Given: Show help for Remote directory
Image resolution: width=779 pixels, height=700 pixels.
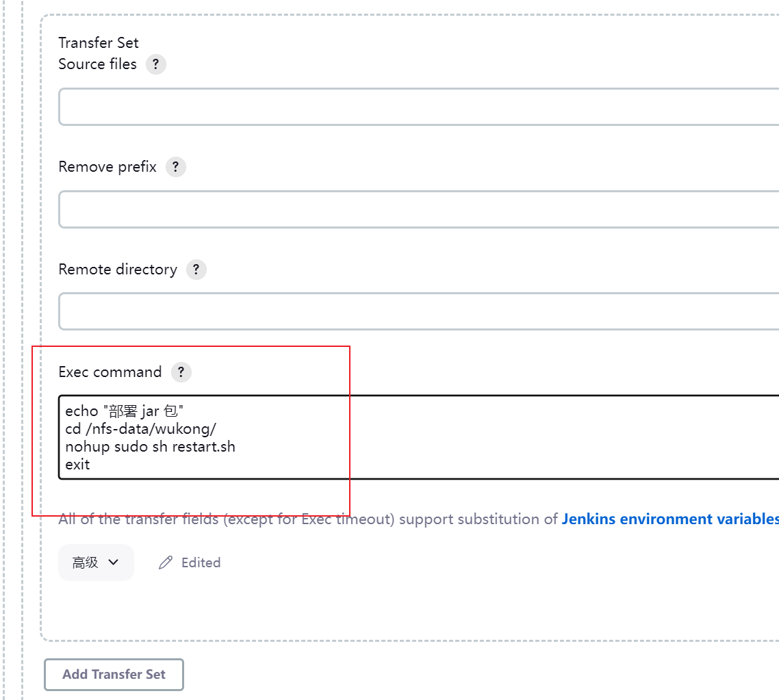Looking at the screenshot, I should click(196, 270).
